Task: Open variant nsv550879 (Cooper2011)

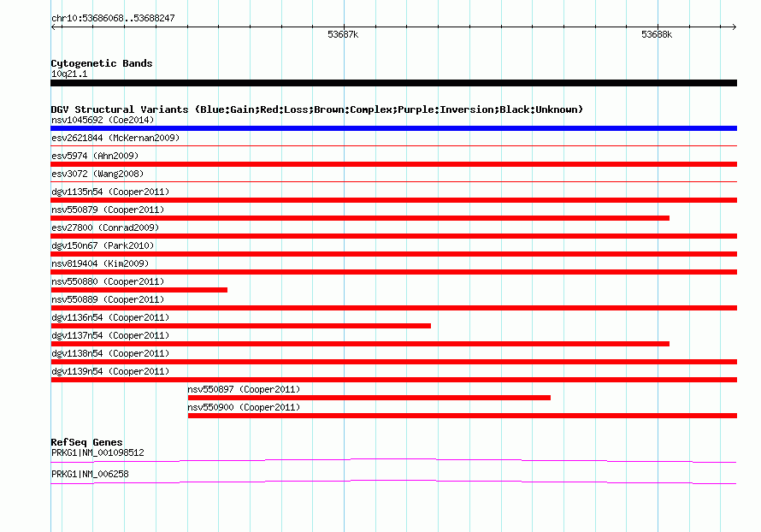Action: click(108, 210)
